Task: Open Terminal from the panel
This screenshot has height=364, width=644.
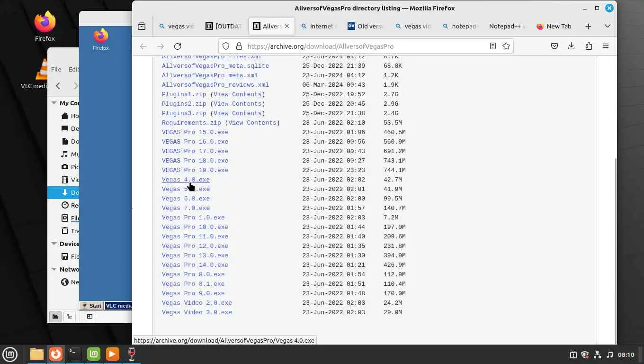Action: pyautogui.click(x=75, y=354)
